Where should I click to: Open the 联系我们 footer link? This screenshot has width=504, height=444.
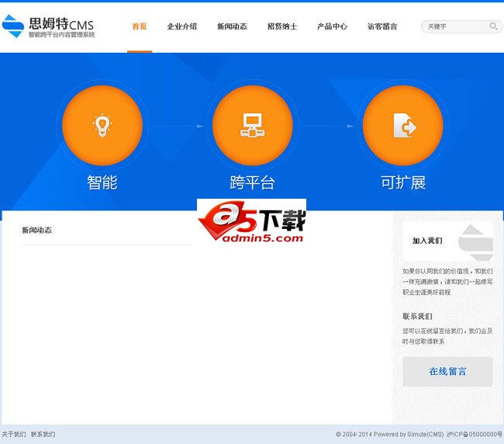(43, 435)
